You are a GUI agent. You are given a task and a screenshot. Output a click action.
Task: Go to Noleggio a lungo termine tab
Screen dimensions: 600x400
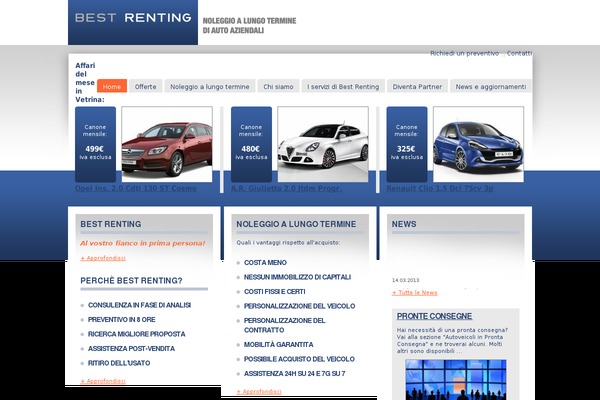click(x=210, y=87)
